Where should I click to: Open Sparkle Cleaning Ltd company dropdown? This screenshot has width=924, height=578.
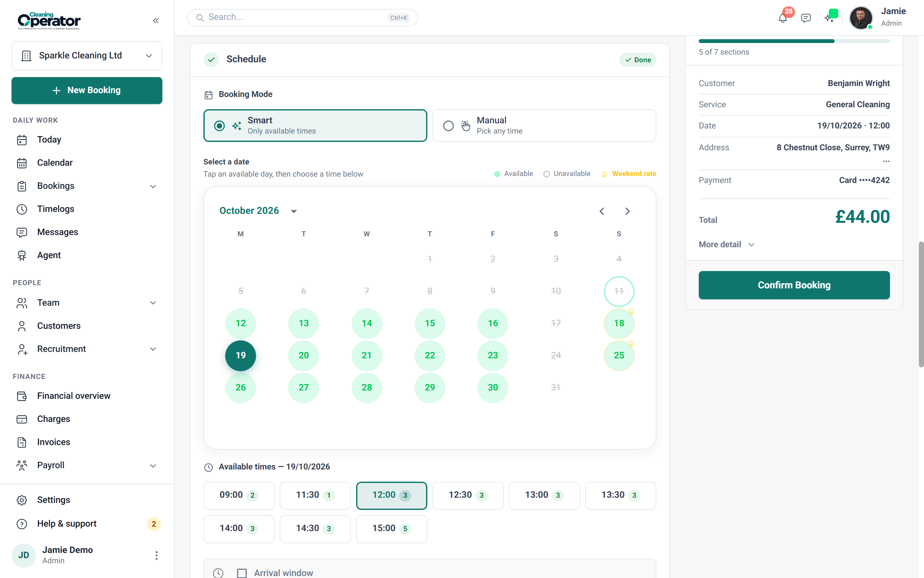pyautogui.click(x=87, y=56)
